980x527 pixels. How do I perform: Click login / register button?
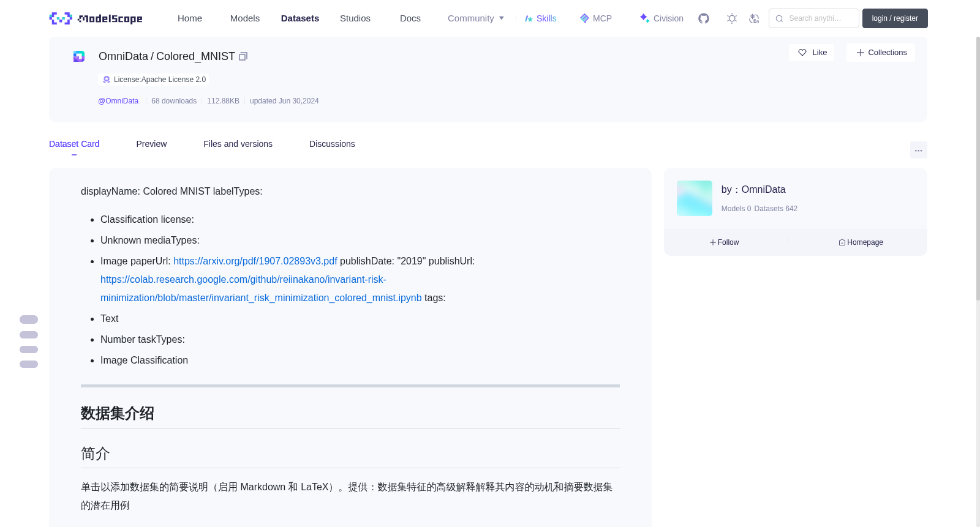pos(895,18)
